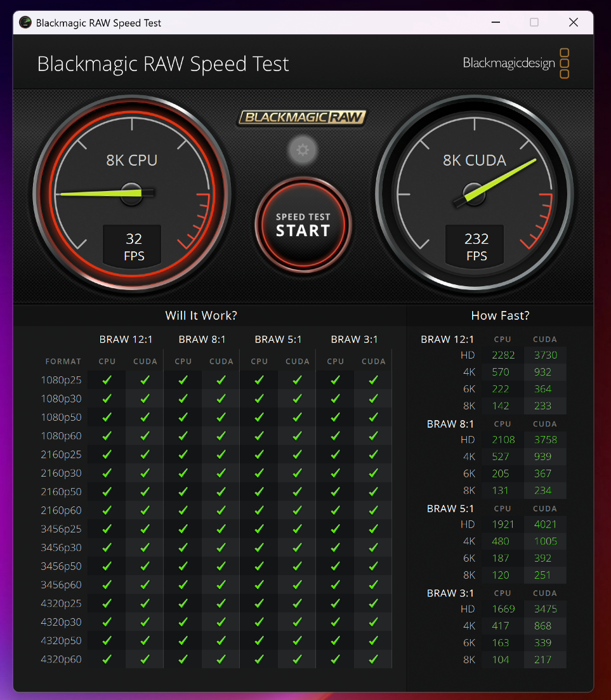Minimize the Blackmagic RAW Speed Test window

[x=496, y=22]
